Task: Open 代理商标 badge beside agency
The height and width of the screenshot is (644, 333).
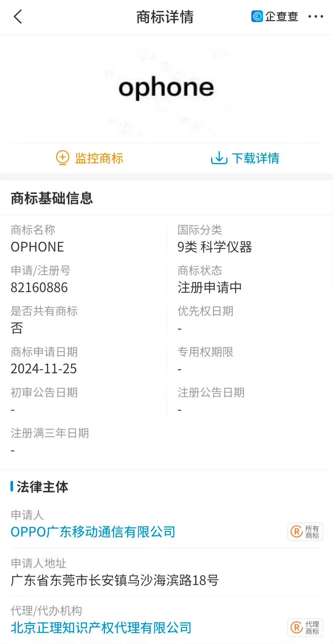Action: [x=305, y=628]
